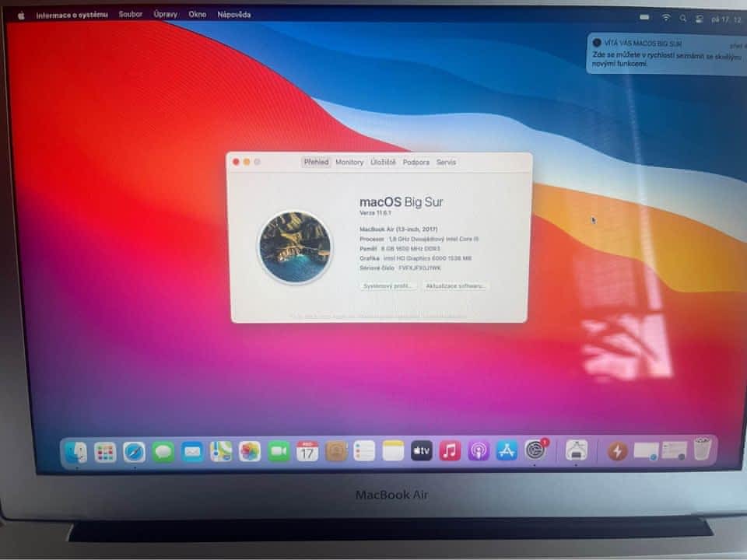747x560 pixels.
Task: Click the Procesor specification line
Action: point(419,239)
